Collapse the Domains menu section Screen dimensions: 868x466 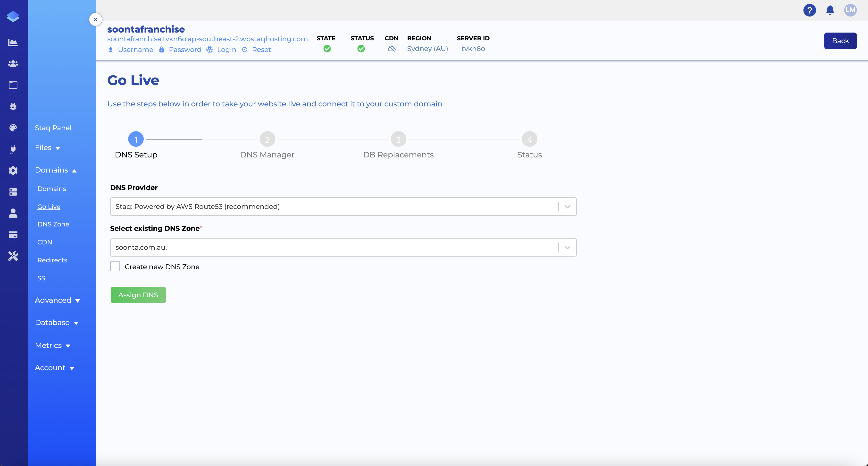56,170
